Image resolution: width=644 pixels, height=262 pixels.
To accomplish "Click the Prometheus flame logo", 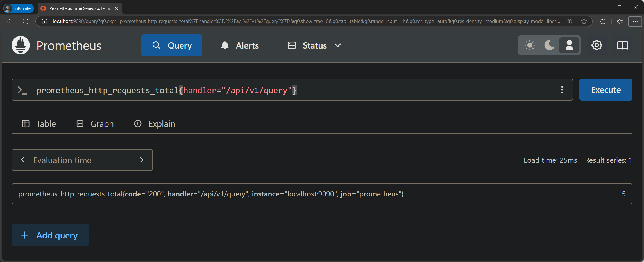I will click(21, 45).
